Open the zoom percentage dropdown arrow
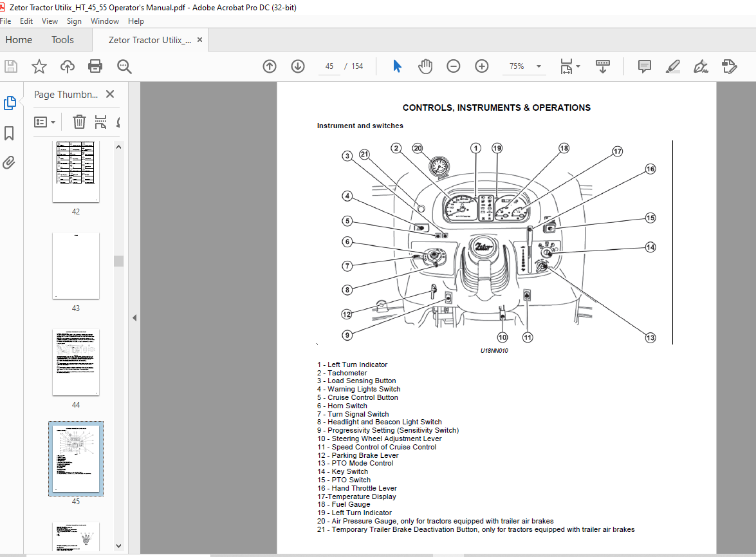The image size is (756, 557). point(539,66)
